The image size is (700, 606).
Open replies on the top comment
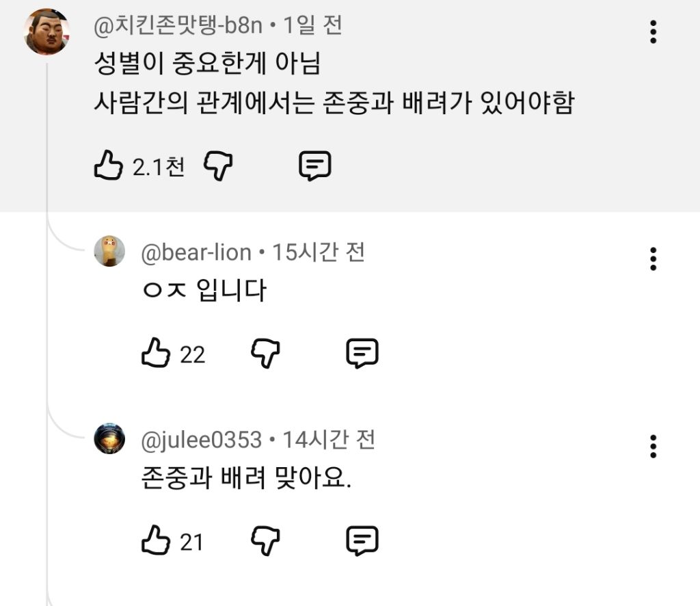[x=315, y=166]
